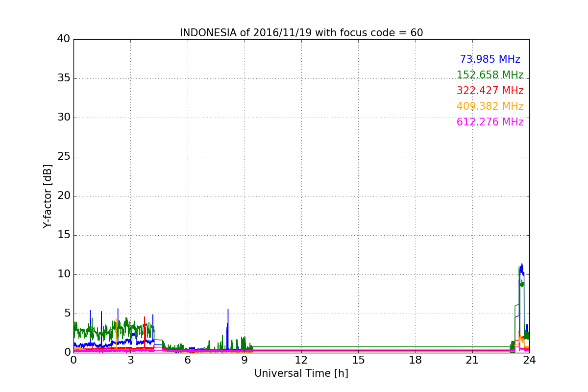
Task: Select the 612.276 MHz legend label
Action: point(490,122)
